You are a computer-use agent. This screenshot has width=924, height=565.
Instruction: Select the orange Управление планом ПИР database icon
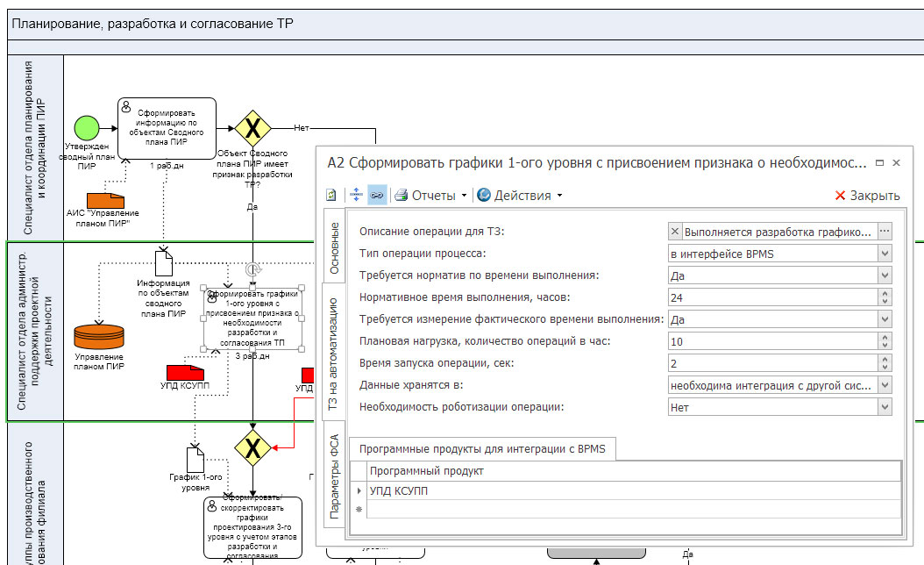tap(99, 337)
